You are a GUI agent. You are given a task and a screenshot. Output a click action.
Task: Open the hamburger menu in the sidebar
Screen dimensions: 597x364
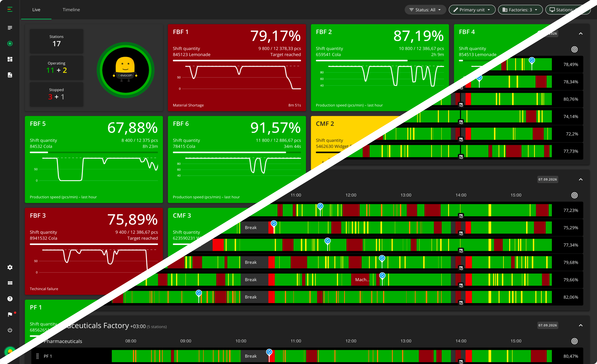[x=10, y=9]
